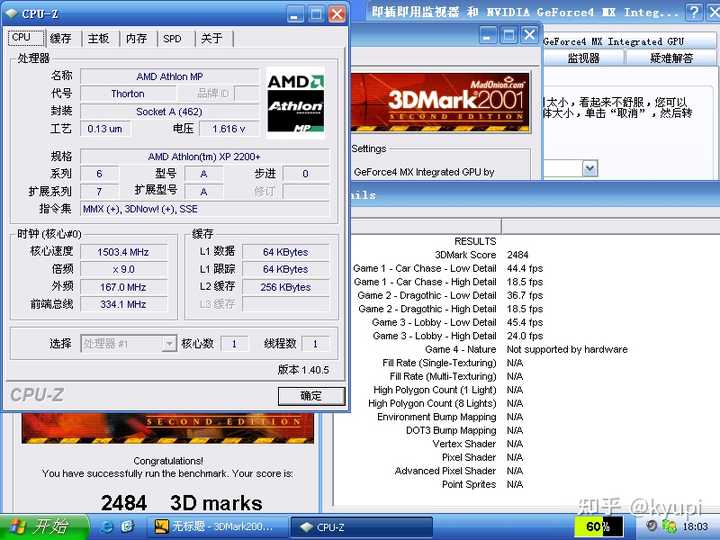The image size is (720, 540).
Task: Minimize the CPU-Z window
Action: point(295,14)
